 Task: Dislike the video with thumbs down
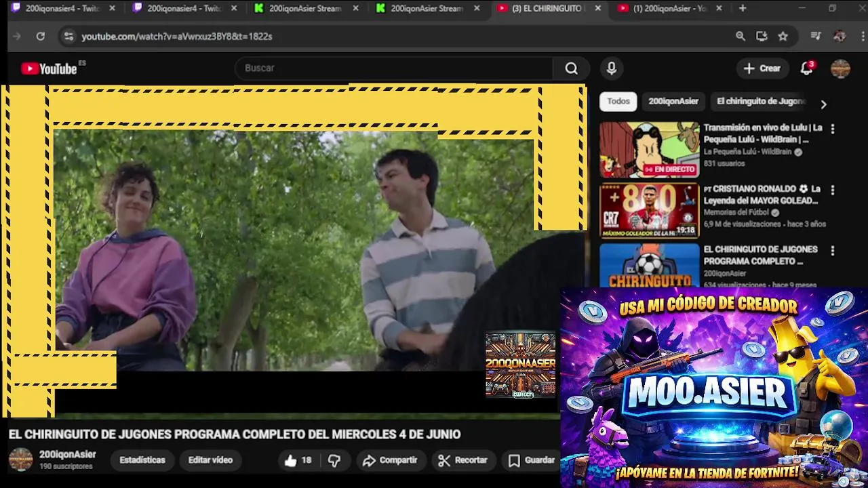pyautogui.click(x=334, y=460)
